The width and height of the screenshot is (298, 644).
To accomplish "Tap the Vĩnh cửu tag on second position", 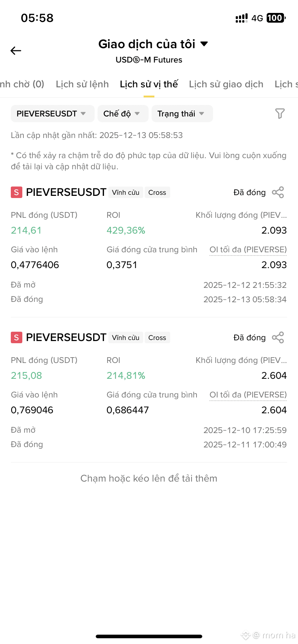I will 126,337.
